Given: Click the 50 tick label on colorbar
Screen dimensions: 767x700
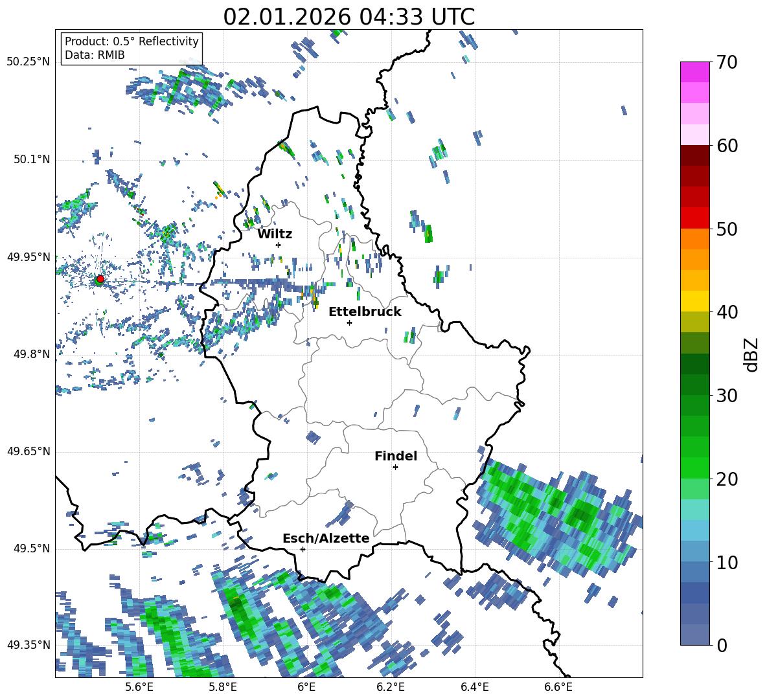Looking at the screenshot, I should pos(726,229).
